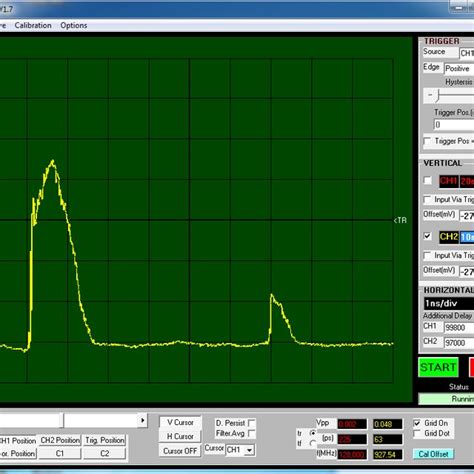474x474 pixels.
Task: Select the tr rise time radio button
Action: [312, 433]
